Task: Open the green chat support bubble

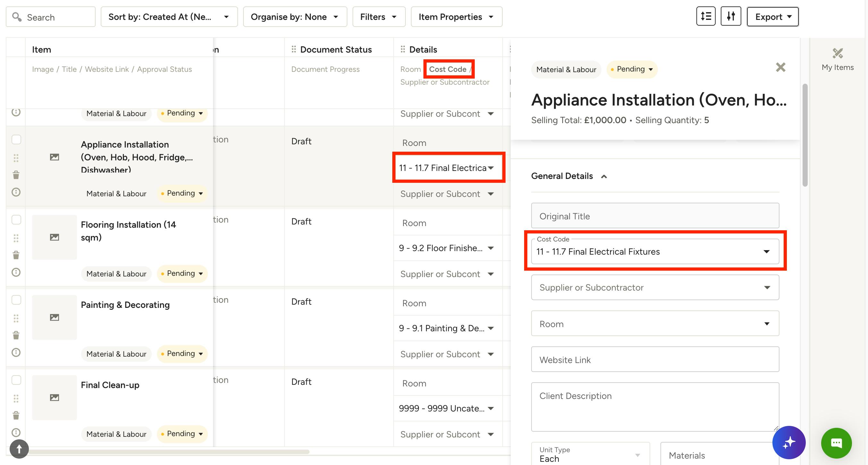Action: (x=836, y=443)
